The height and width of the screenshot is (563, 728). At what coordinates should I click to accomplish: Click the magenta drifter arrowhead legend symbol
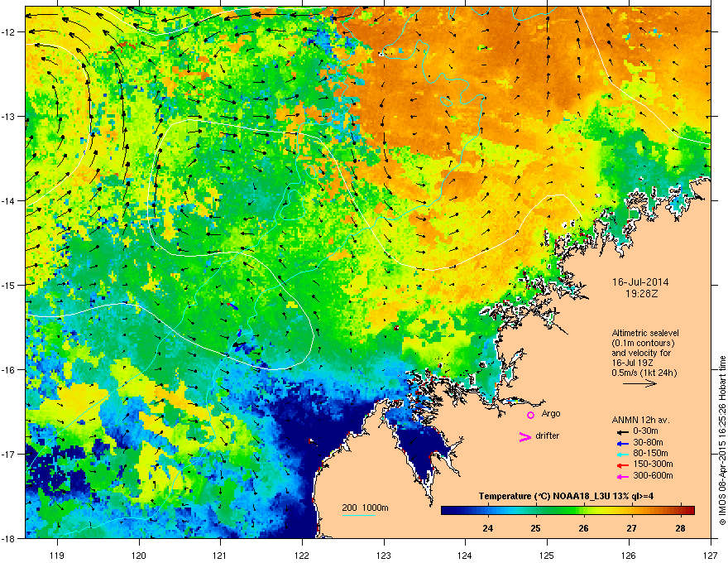(524, 436)
